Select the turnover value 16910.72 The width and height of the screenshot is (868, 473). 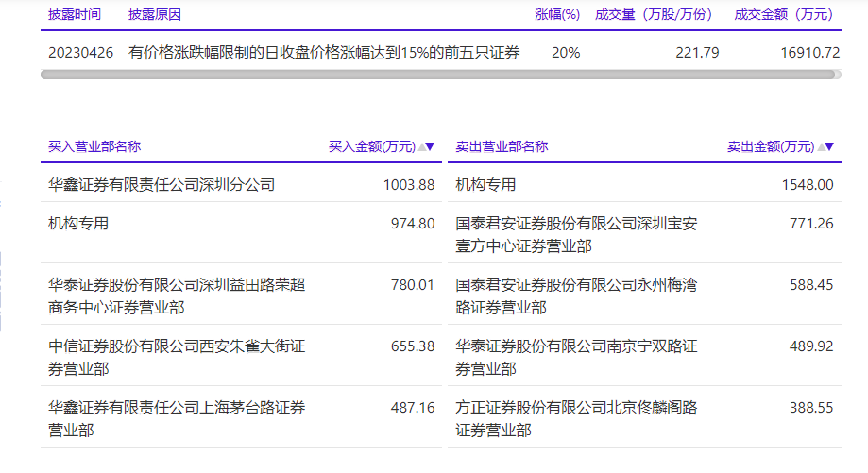pos(810,53)
